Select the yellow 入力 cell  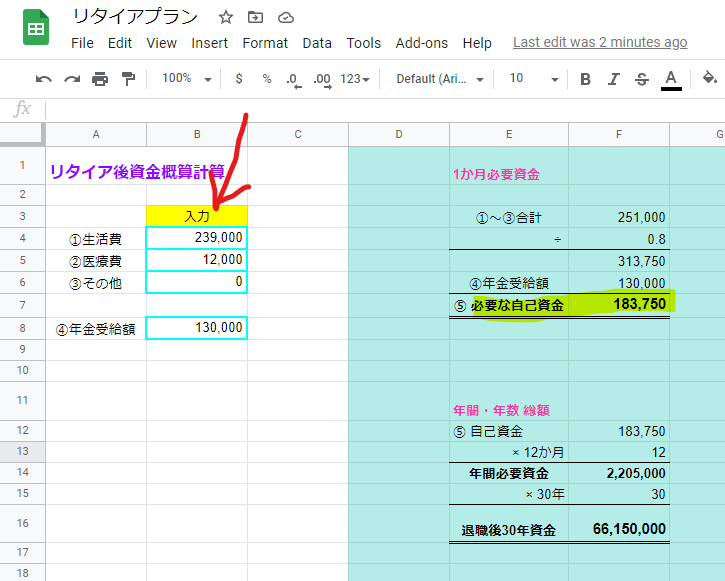tap(197, 216)
